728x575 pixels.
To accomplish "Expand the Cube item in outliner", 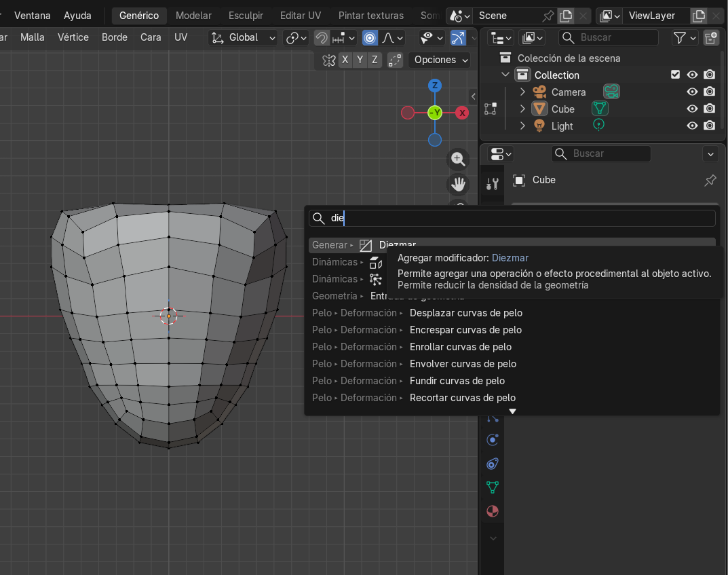I will 522,109.
